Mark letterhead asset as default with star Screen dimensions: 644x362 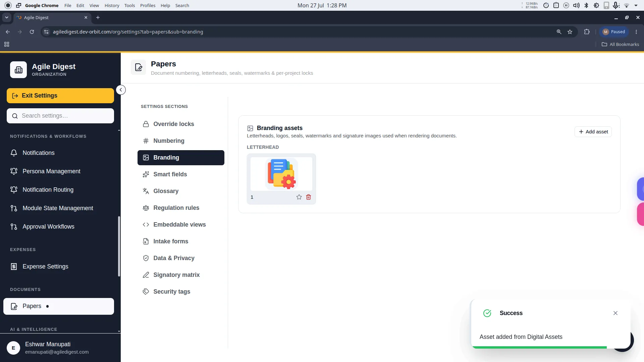pos(299,197)
